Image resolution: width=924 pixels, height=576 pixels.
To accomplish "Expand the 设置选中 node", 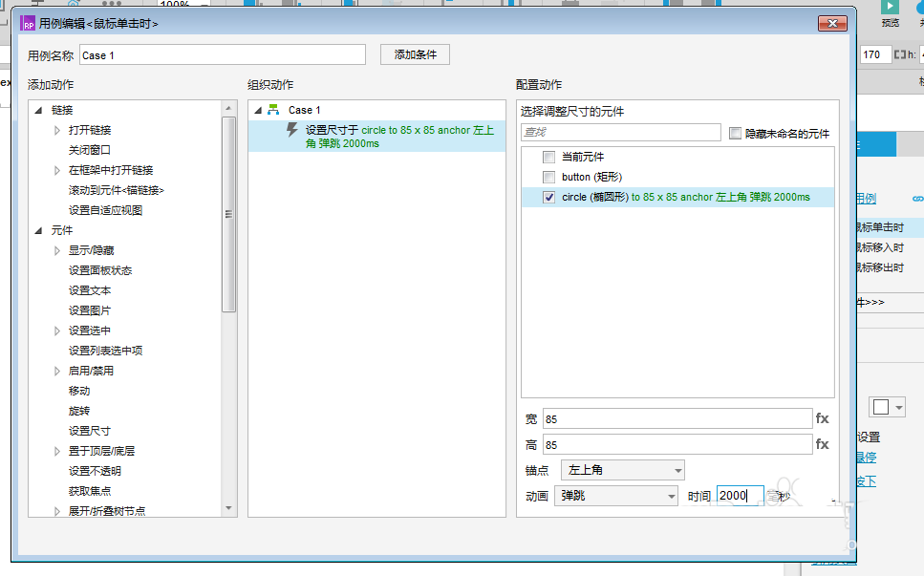I will [57, 331].
